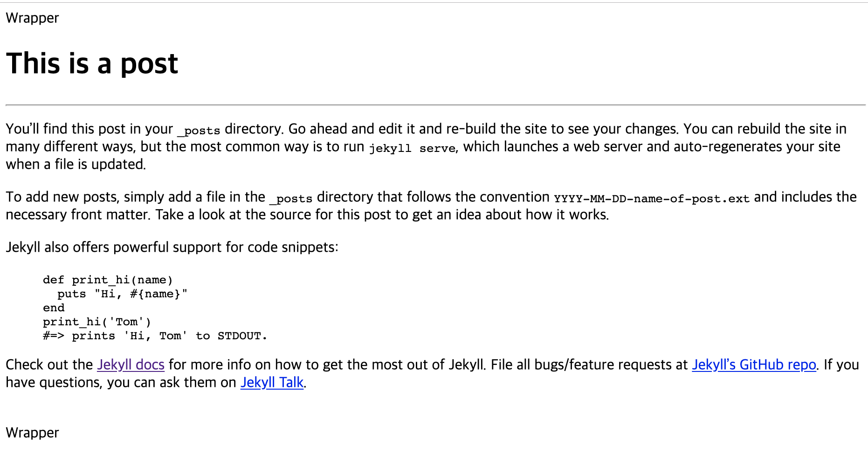Open the Jekyll docs link
This screenshot has height=453, width=868.
tap(131, 364)
